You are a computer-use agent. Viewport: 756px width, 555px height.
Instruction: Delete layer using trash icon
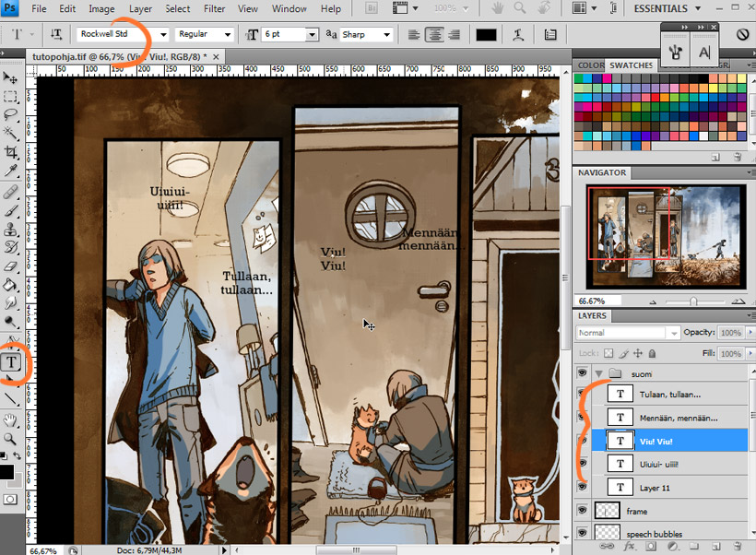pos(738,547)
